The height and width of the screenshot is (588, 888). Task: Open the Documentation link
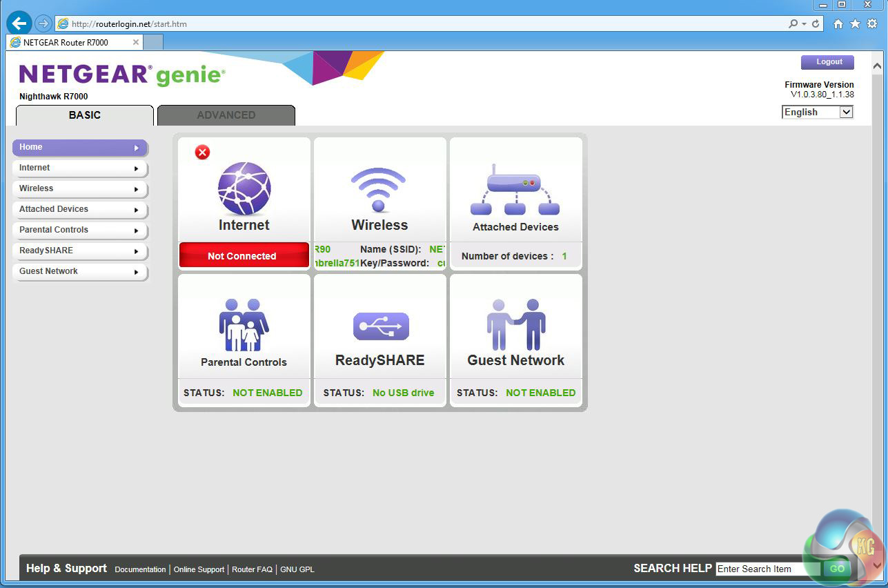point(140,569)
